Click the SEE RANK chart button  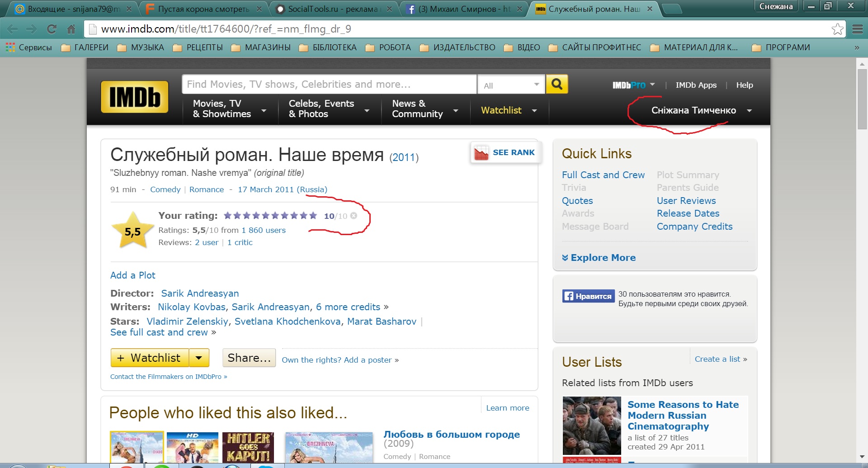click(505, 153)
